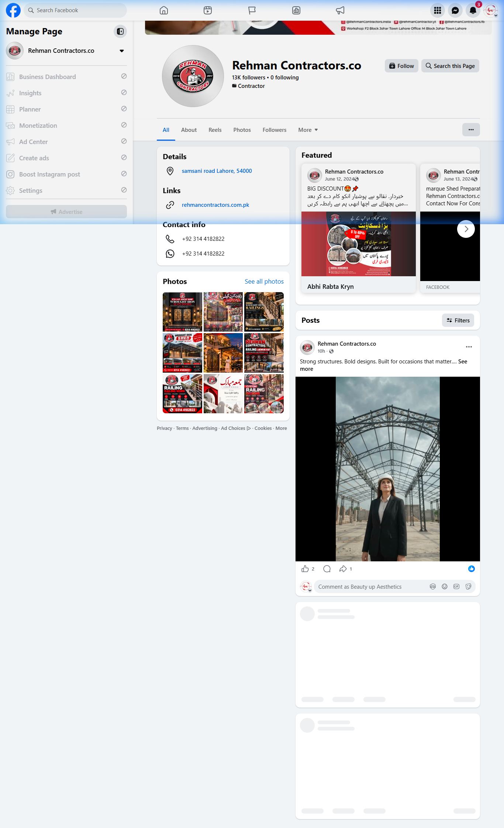Screen dimensions: 504x828
Task: Switch to the Followers tab
Action: click(275, 130)
